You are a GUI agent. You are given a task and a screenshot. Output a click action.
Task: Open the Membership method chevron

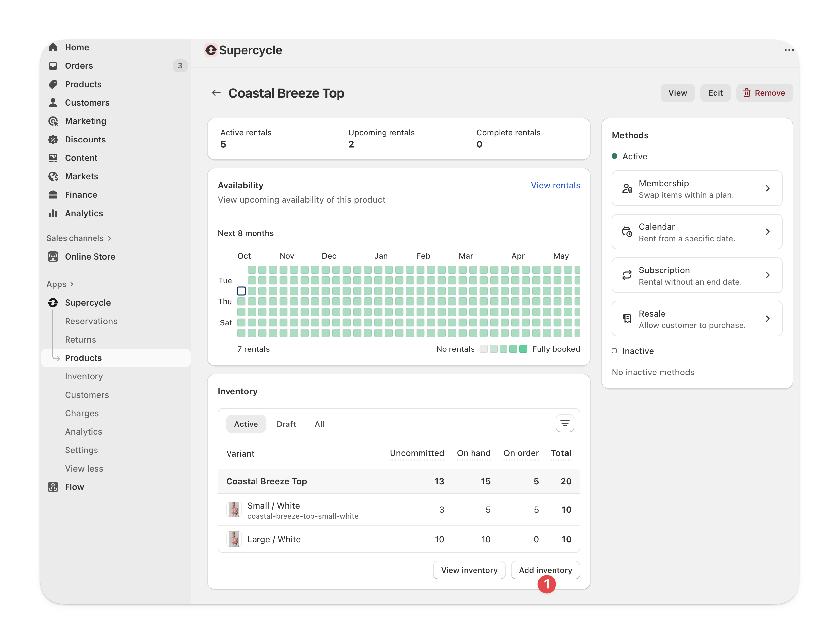coord(767,188)
